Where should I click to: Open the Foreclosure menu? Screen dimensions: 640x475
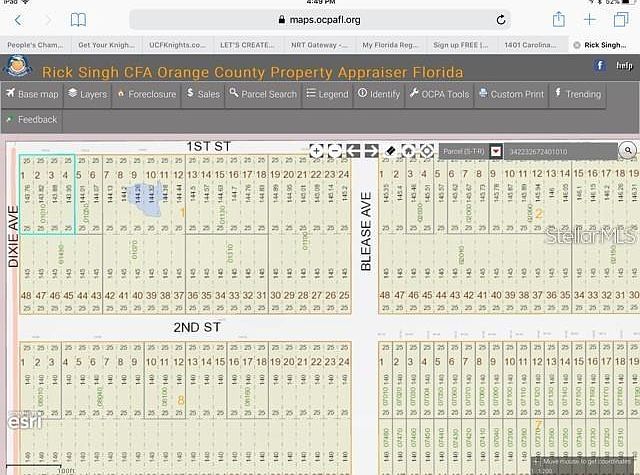(x=147, y=94)
